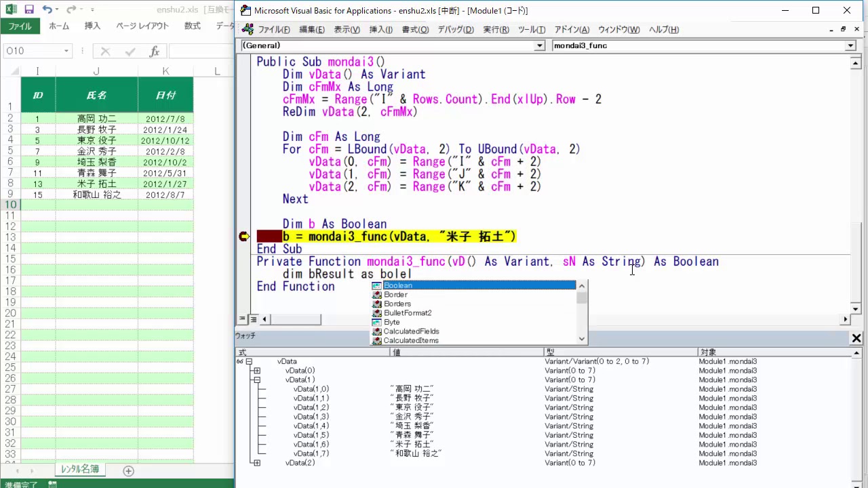Open the 実行(R) menu
The height and width of the screenshot is (488, 868).
click(x=496, y=30)
